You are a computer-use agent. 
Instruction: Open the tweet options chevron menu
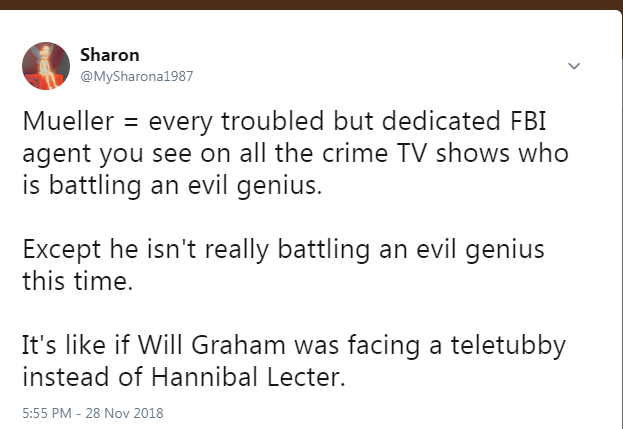(574, 66)
